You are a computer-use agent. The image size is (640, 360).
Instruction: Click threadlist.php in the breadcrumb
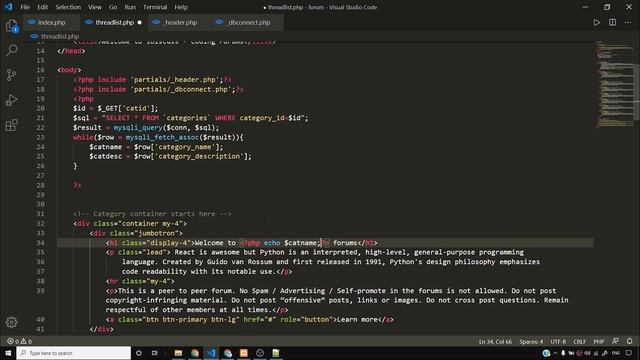(60, 36)
